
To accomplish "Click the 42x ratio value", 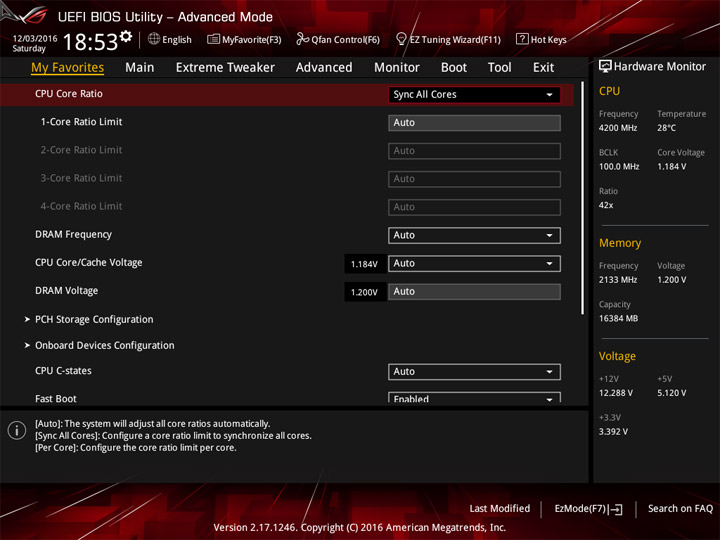I will [606, 205].
